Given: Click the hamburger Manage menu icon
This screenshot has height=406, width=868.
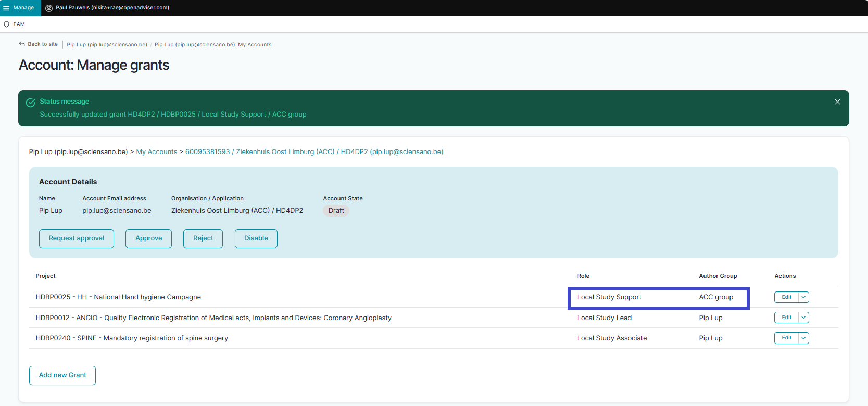Looking at the screenshot, I should 6,8.
